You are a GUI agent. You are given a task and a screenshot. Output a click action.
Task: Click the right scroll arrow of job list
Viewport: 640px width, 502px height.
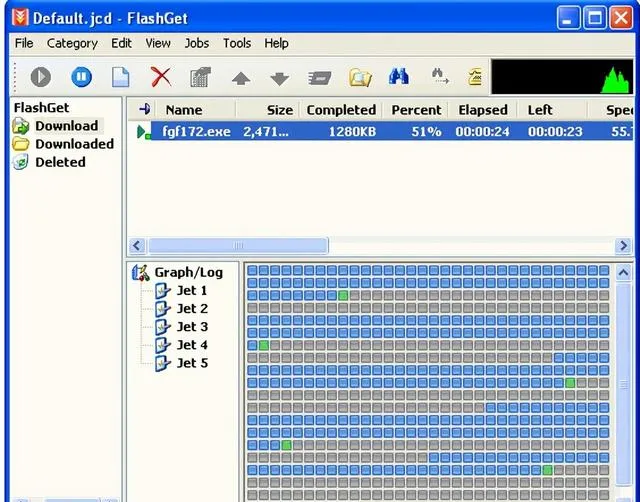[623, 246]
